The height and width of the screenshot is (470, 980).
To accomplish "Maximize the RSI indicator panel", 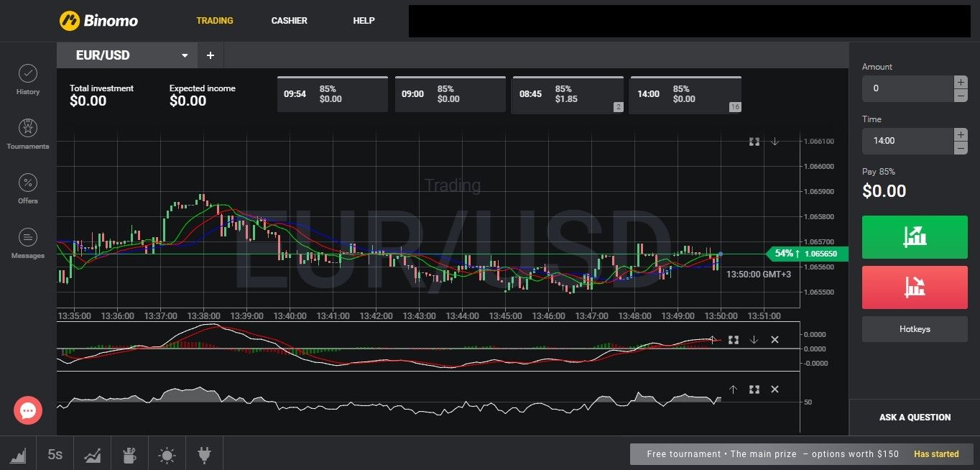I will coord(754,390).
